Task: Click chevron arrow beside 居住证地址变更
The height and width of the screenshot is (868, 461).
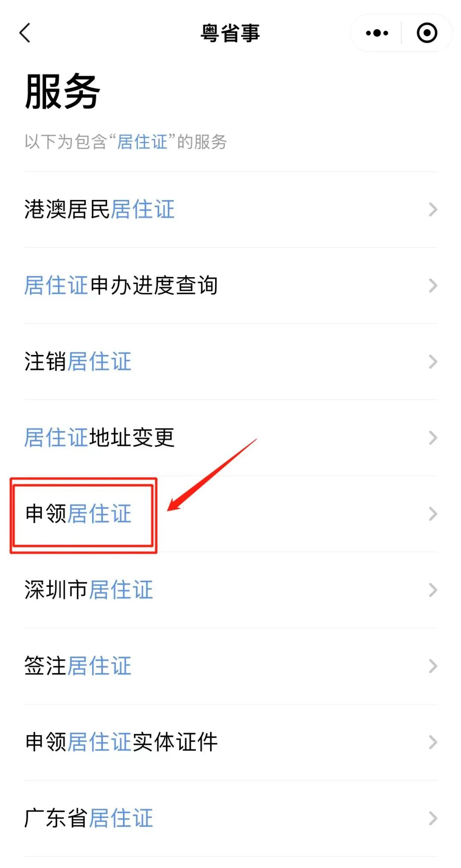Action: tap(433, 437)
